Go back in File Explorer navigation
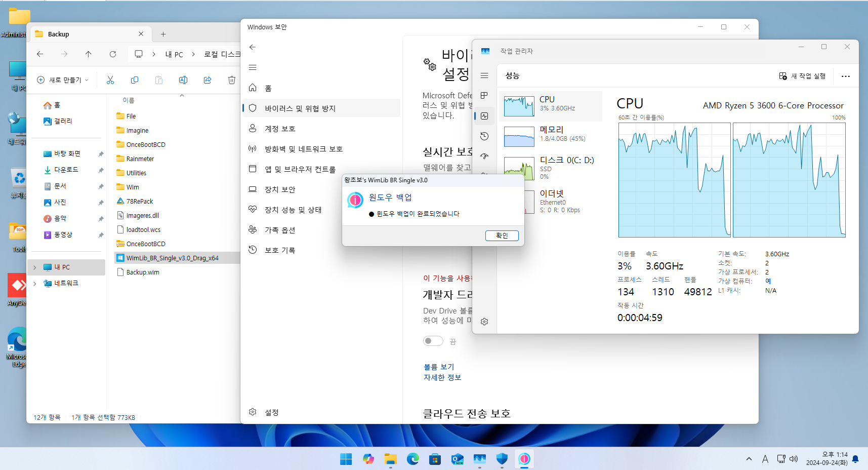This screenshot has height=470, width=868. tap(40, 54)
